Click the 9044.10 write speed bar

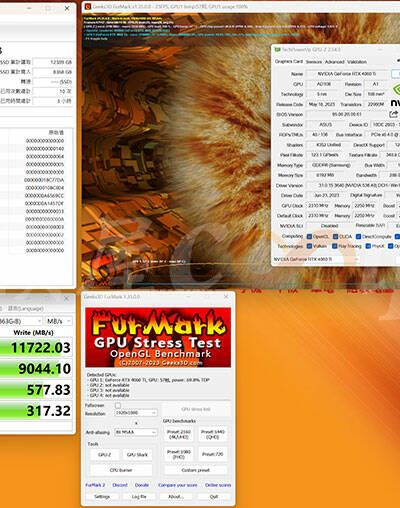(36, 369)
